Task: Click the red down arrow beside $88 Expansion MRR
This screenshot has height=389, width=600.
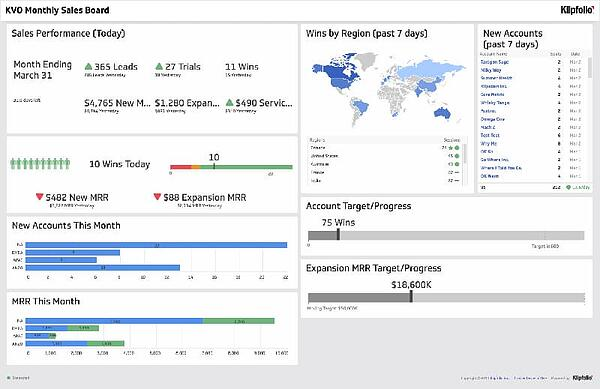Action: (x=157, y=197)
